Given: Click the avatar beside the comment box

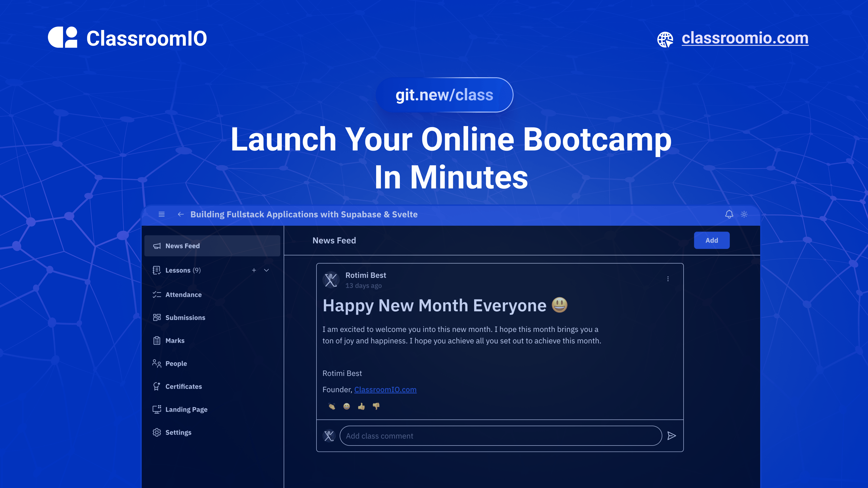Looking at the screenshot, I should click(x=329, y=436).
